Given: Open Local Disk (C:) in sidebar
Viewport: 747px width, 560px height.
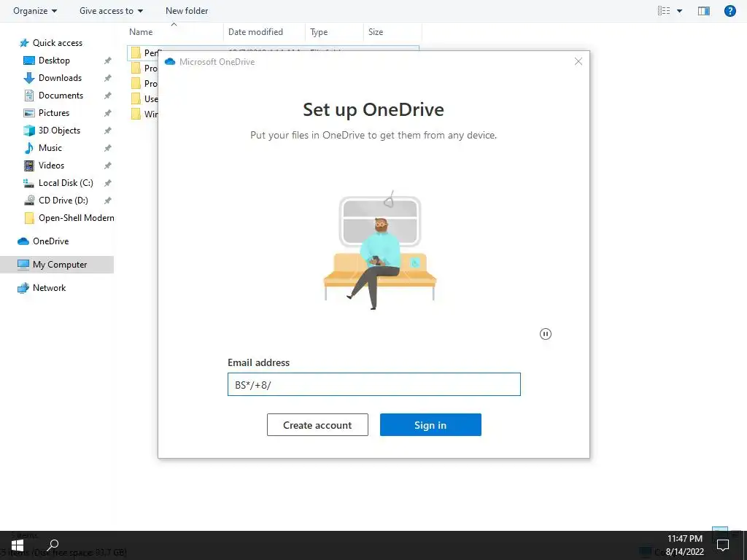Looking at the screenshot, I should point(66,183).
